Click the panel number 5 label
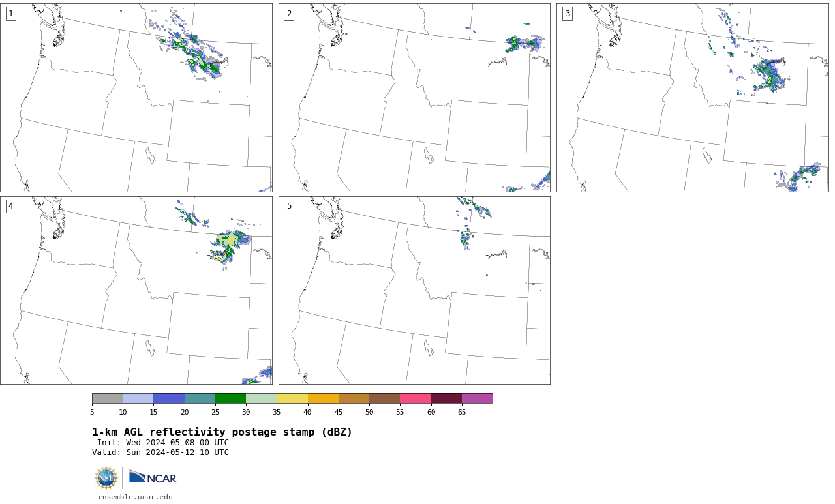 [x=289, y=206]
